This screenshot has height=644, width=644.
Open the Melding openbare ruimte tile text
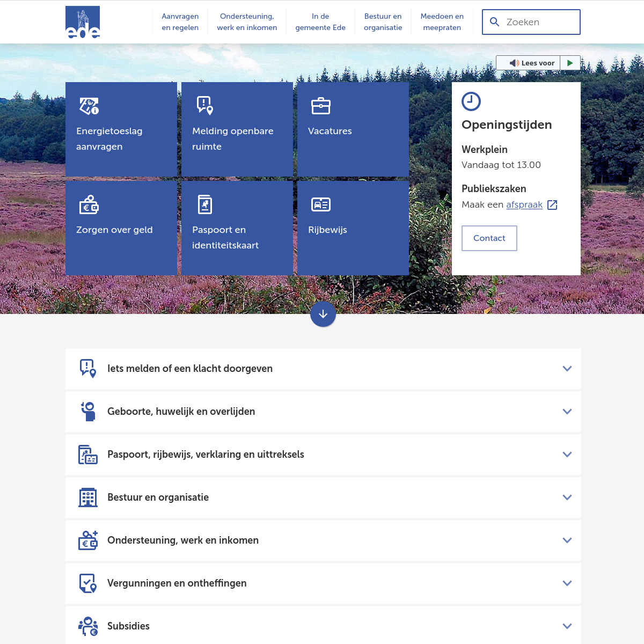click(x=233, y=138)
